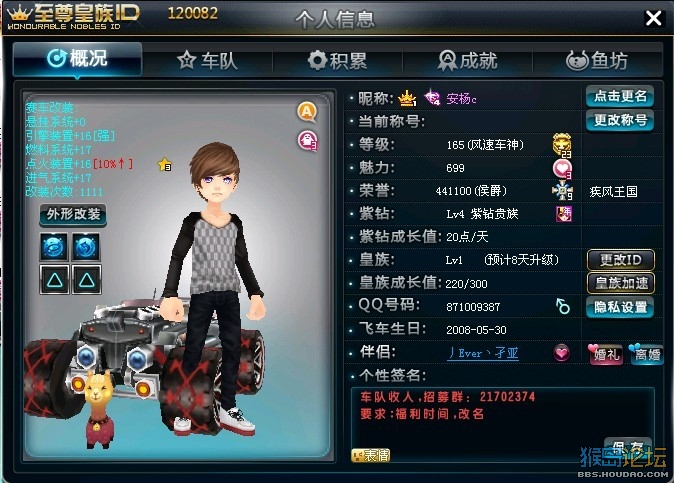Click the yellow star badge beside character
The image size is (674, 483).
(165, 165)
